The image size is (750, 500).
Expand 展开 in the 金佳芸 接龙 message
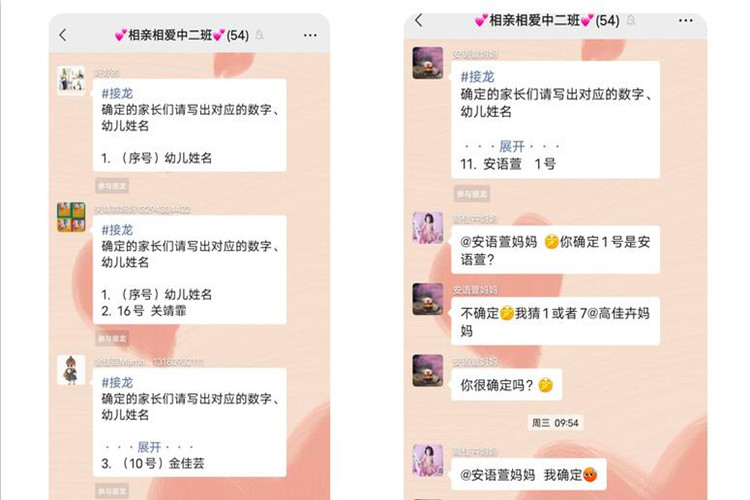(x=149, y=447)
